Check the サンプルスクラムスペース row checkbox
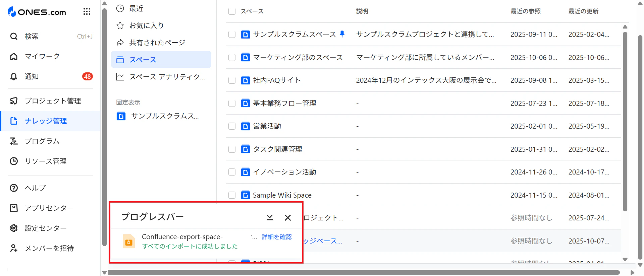644x276 pixels. (x=232, y=34)
